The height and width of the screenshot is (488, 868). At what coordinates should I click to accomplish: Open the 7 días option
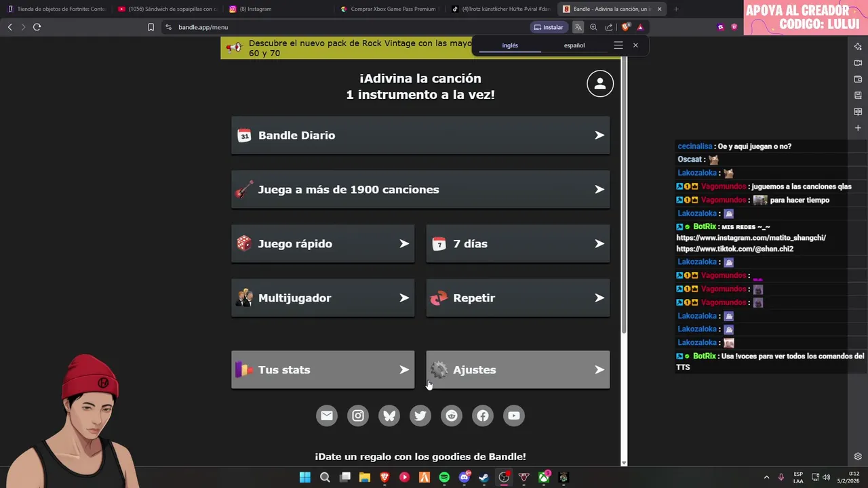point(517,243)
